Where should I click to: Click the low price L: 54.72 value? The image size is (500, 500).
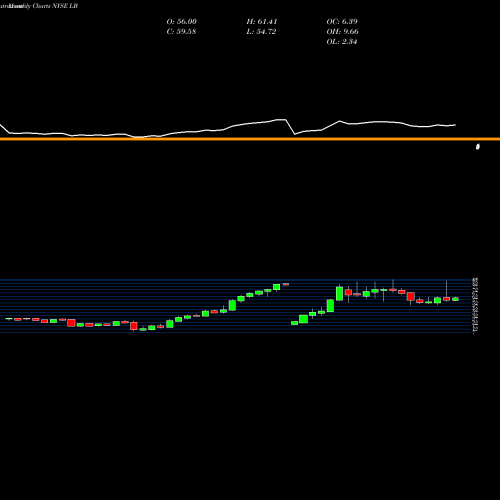pos(261,32)
